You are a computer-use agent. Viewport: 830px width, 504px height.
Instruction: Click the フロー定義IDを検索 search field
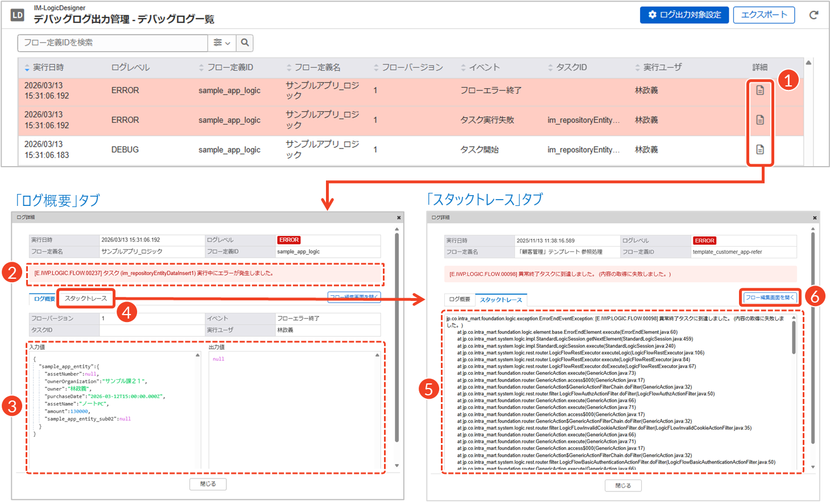click(x=113, y=43)
